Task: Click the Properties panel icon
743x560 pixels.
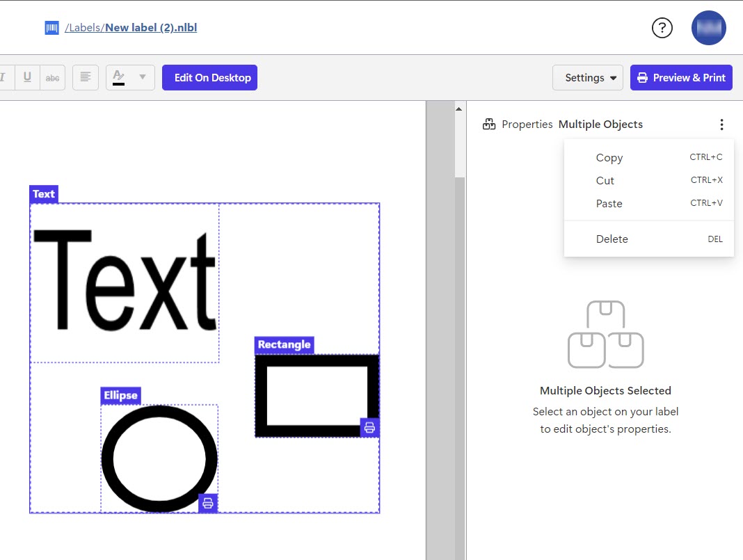Action: (489, 124)
